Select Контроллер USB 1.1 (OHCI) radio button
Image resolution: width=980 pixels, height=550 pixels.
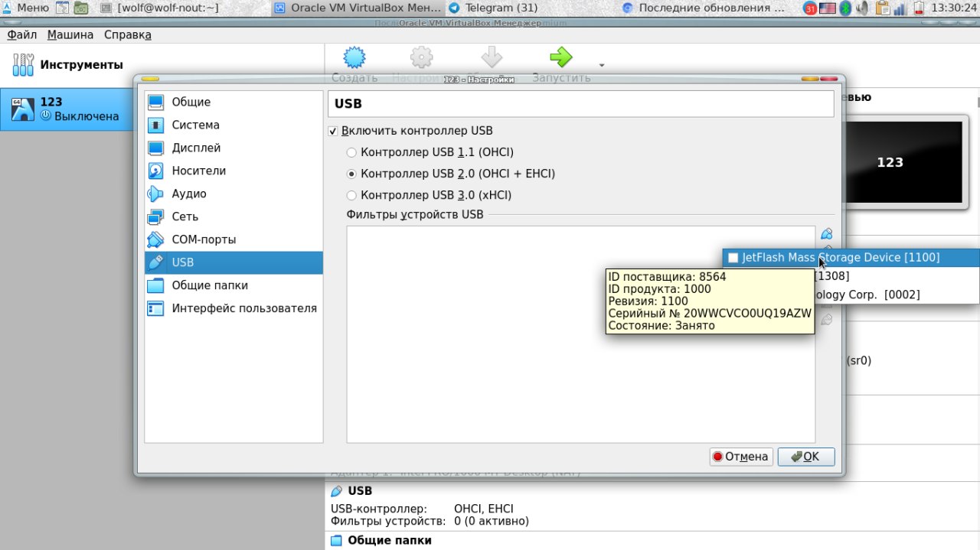351,152
